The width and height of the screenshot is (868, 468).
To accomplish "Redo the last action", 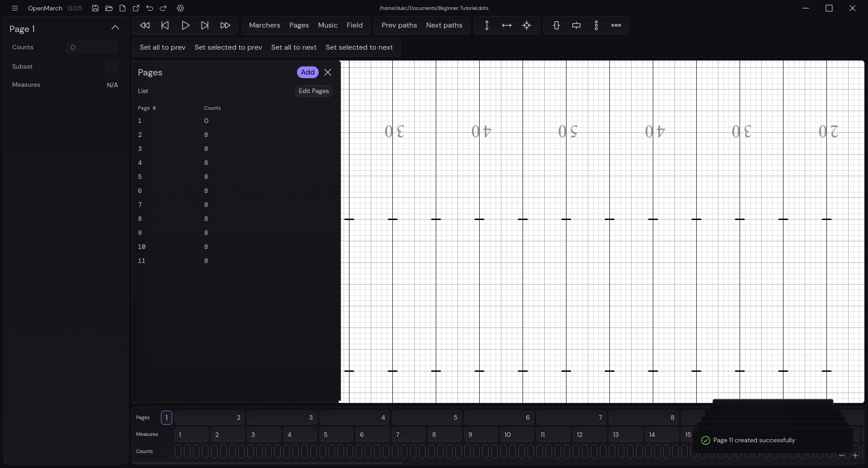I will pyautogui.click(x=163, y=8).
